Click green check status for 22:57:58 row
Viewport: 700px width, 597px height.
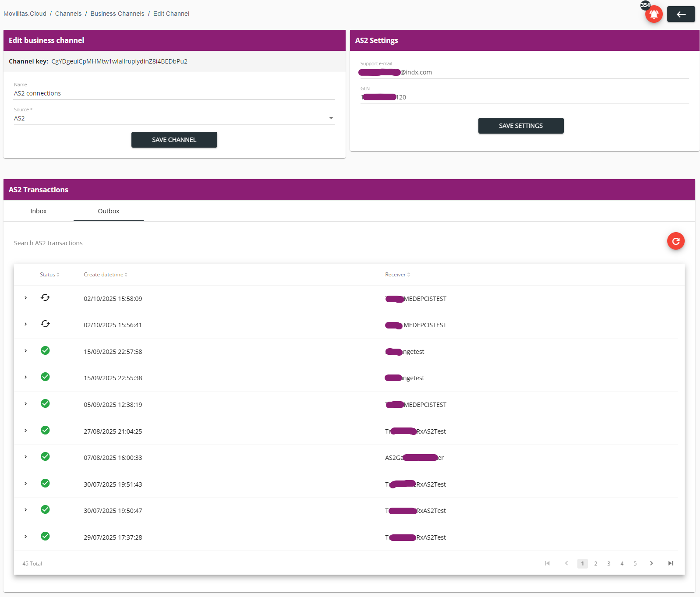45,350
